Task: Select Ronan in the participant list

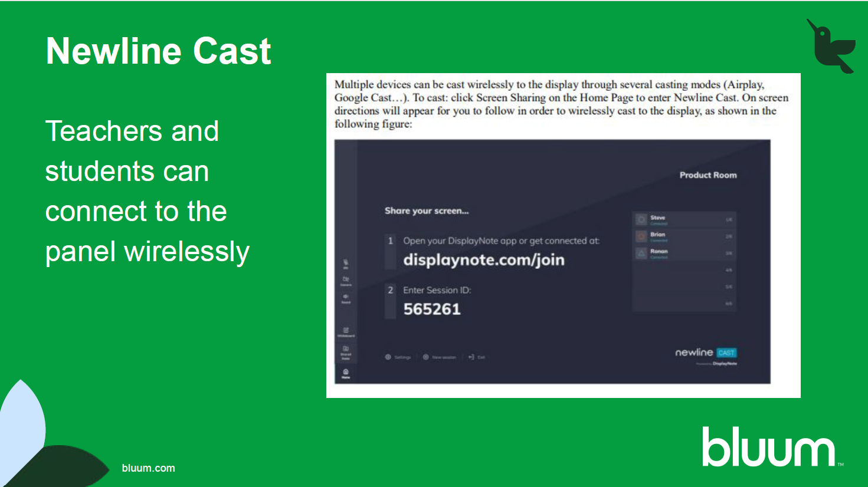Action: pos(684,254)
